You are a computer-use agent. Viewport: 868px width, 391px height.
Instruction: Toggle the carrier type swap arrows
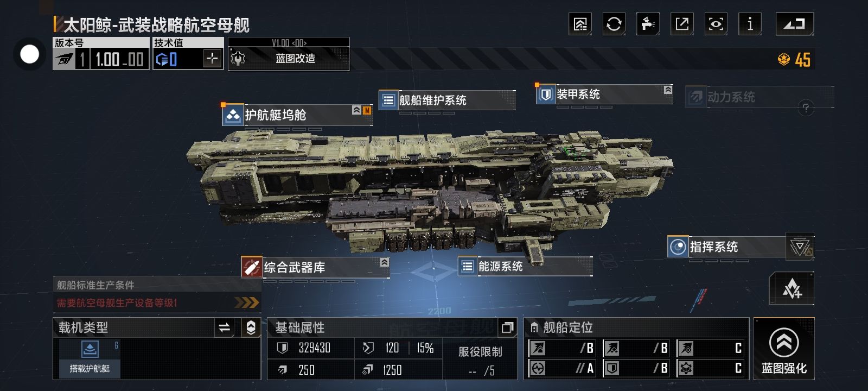(x=224, y=327)
